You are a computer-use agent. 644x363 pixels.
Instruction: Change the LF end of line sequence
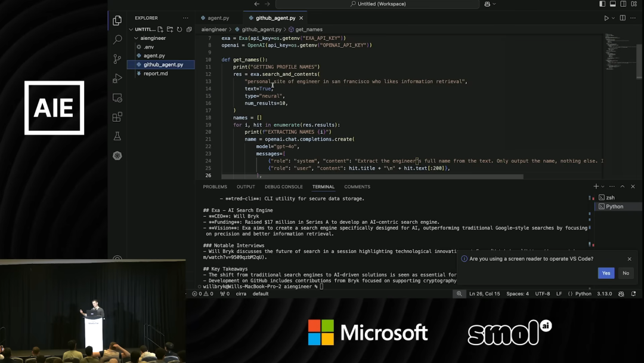[559, 294]
